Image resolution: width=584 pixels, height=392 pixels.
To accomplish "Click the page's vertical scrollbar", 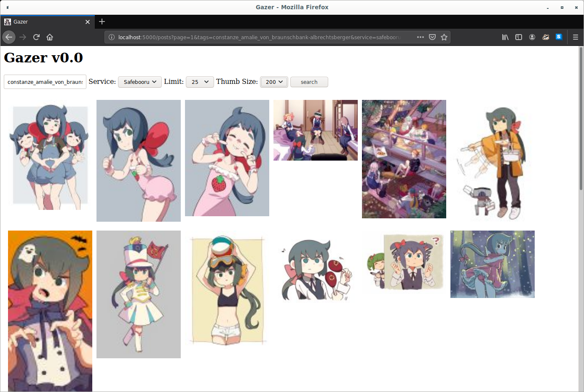I will tap(581, 118).
